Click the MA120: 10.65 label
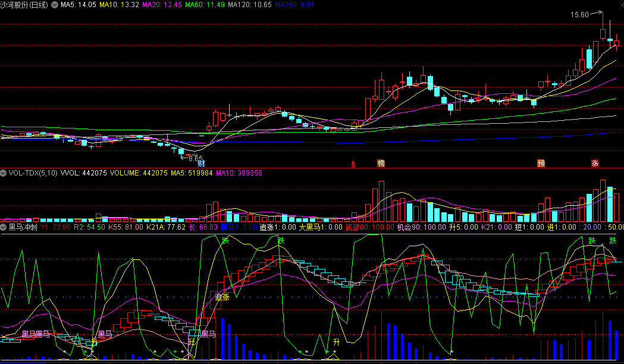The height and width of the screenshot is (364, 624). click(x=250, y=5)
